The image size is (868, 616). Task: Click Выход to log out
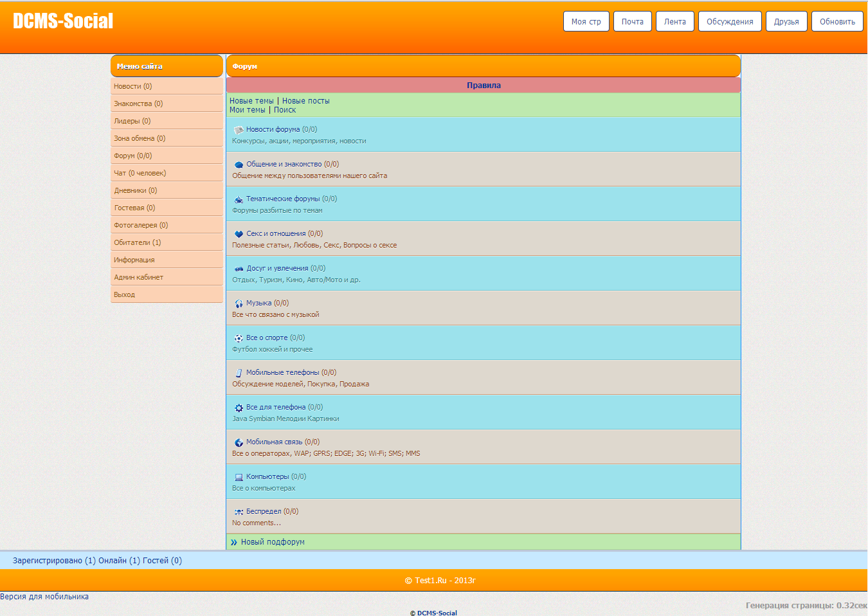(x=167, y=294)
